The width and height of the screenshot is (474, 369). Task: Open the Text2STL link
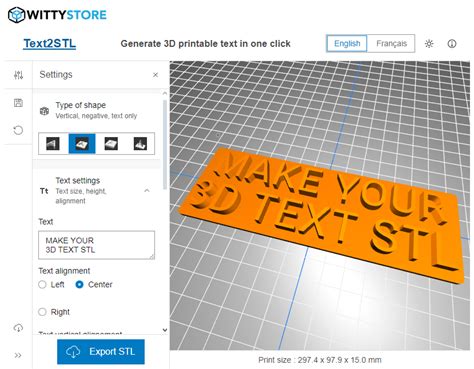pos(50,44)
